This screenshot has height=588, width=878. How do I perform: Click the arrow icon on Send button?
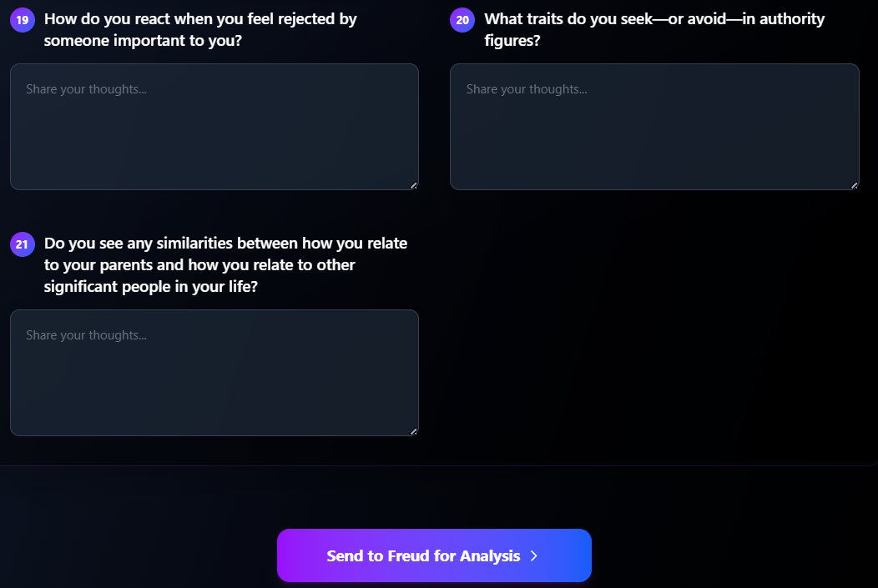(534, 555)
